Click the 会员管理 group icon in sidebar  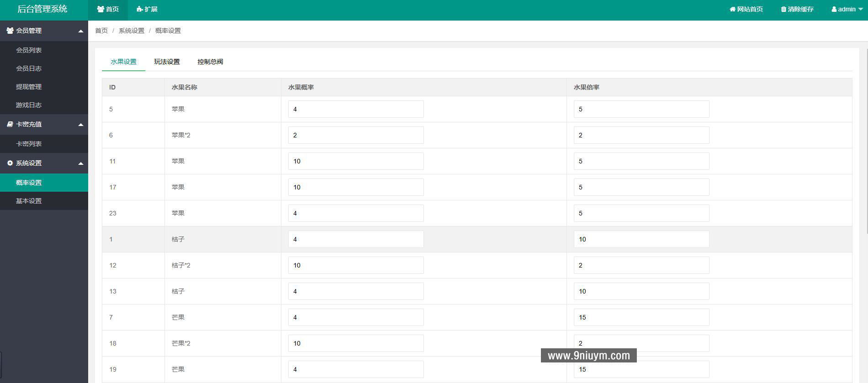click(10, 31)
